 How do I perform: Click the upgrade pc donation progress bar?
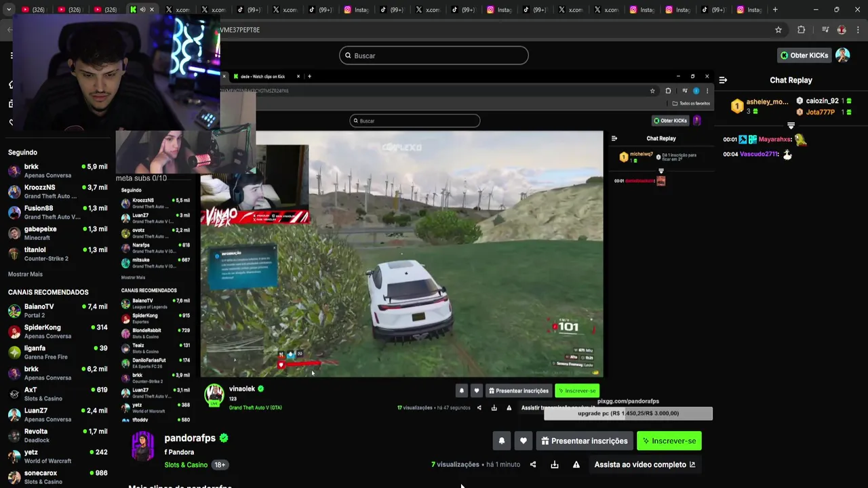628,413
